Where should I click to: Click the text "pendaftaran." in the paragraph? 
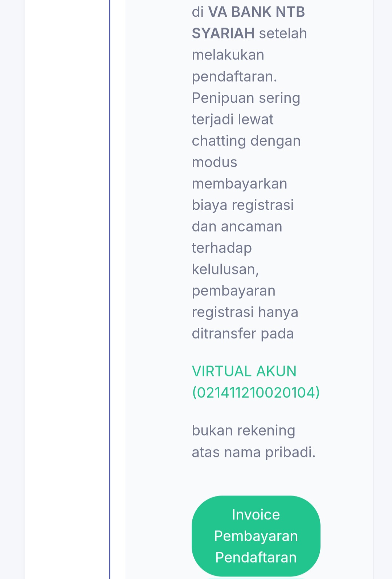click(x=234, y=77)
